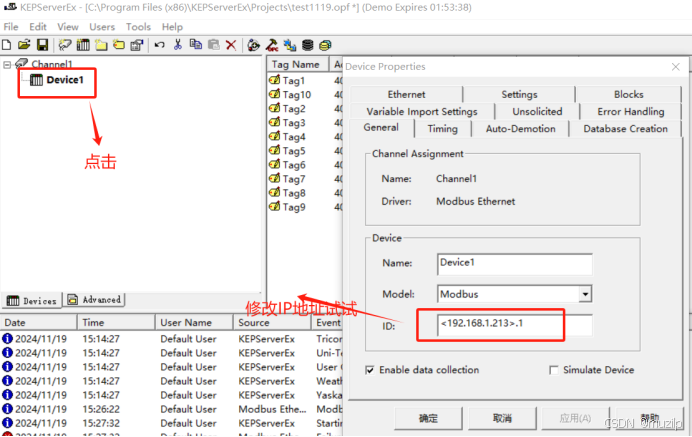692x437 pixels.
Task: Switch to the Settings tab
Action: coord(519,94)
